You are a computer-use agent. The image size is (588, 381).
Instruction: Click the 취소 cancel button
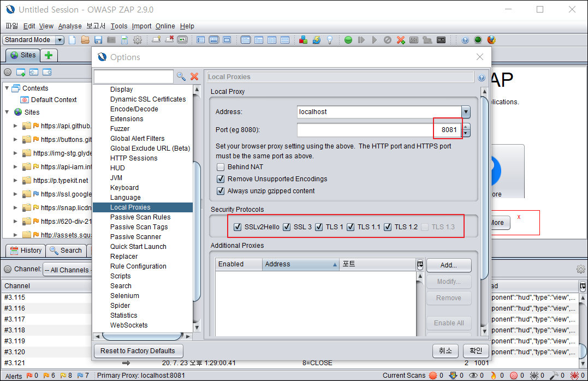(445, 350)
